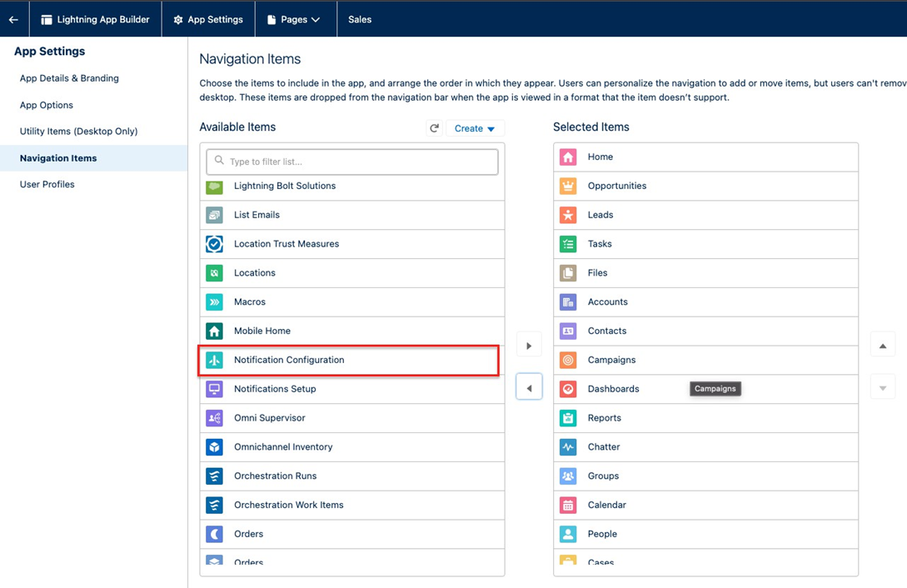
Task: Click the Notification Configuration icon
Action: click(215, 360)
